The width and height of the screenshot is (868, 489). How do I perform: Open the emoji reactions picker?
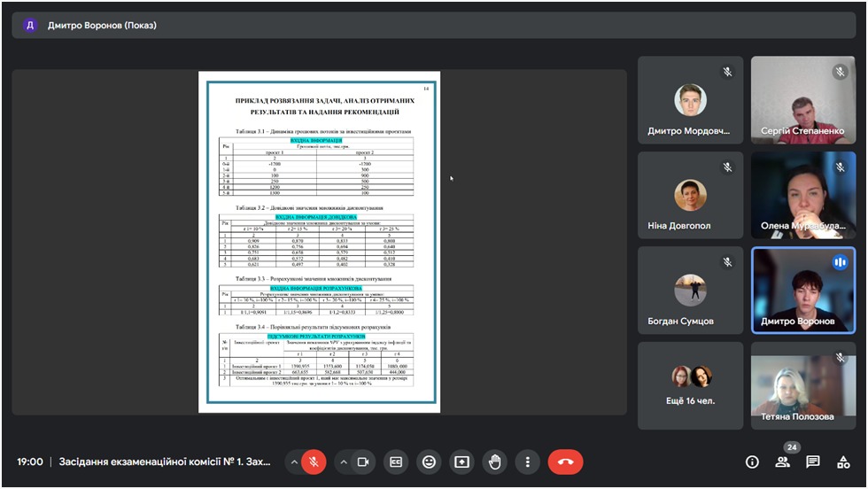[x=430, y=462]
